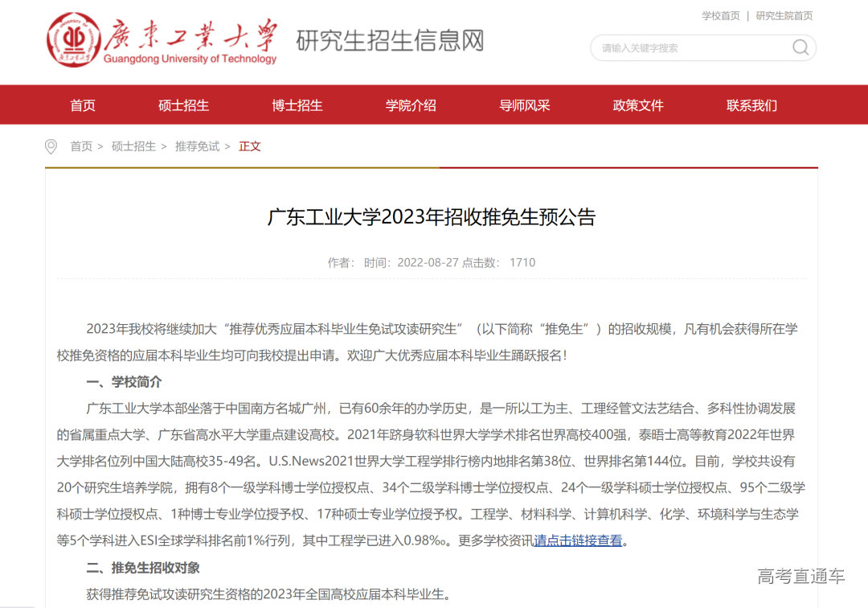Click the article title 广东工业大学2023年招收推免生预公告

[434, 216]
